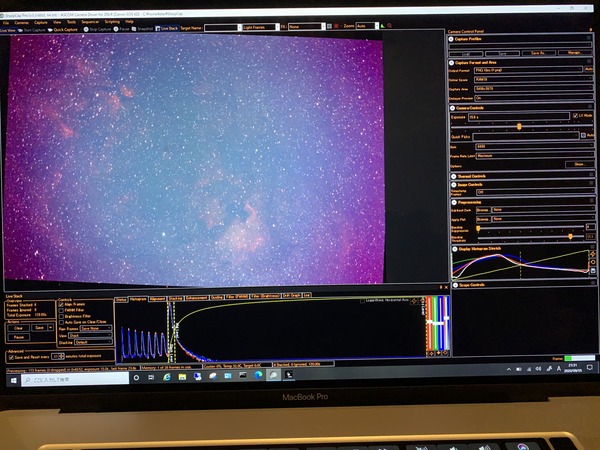The width and height of the screenshot is (600, 450).
Task: Open File Explorer from the taskbar
Action: pos(182,377)
